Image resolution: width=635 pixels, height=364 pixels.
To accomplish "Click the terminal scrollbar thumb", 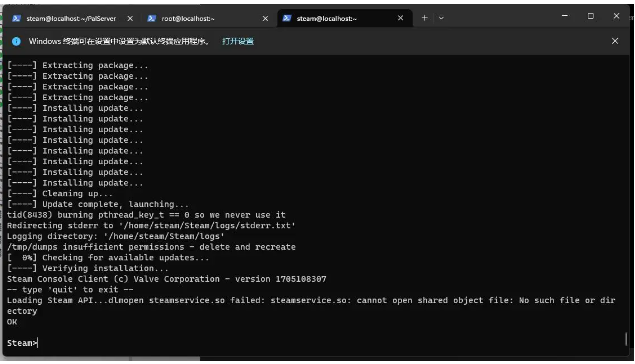I will (626, 339).
